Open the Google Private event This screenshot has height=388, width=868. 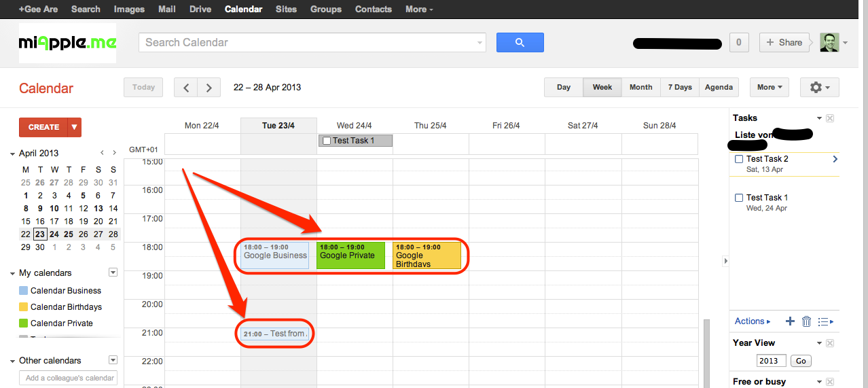tap(350, 255)
